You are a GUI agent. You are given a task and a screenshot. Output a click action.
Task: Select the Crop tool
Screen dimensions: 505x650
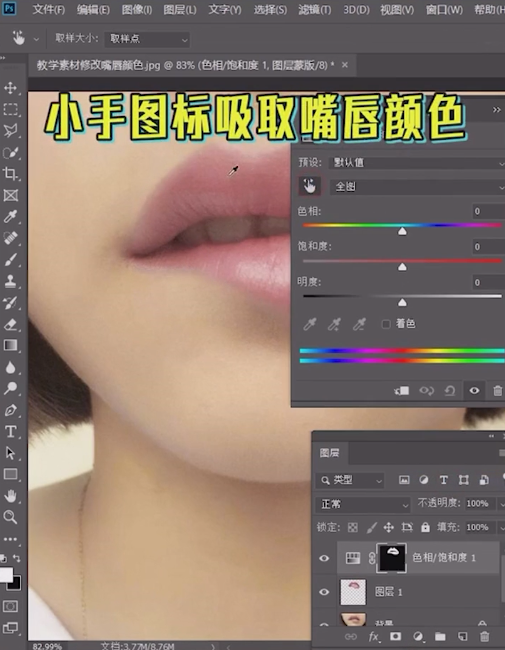[10, 174]
